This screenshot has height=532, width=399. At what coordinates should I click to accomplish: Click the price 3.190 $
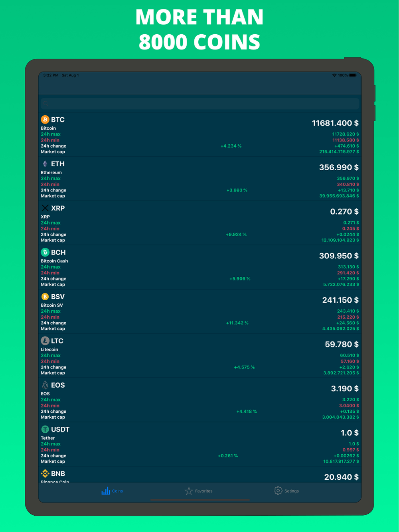345,389
